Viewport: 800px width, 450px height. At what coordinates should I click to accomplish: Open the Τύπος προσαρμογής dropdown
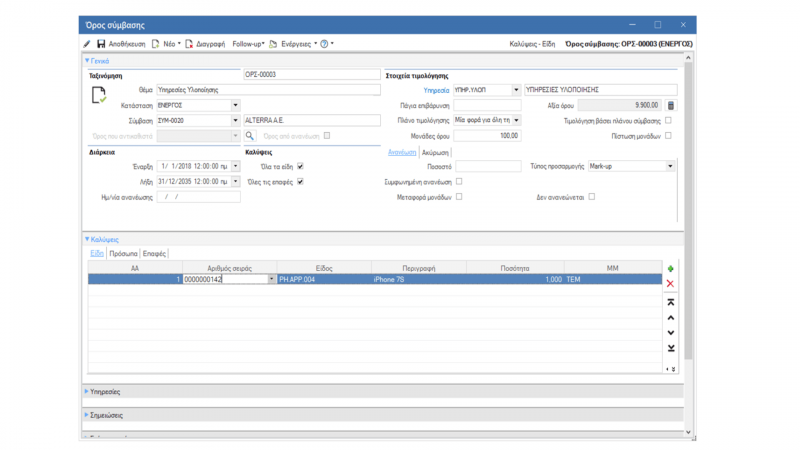tap(670, 166)
